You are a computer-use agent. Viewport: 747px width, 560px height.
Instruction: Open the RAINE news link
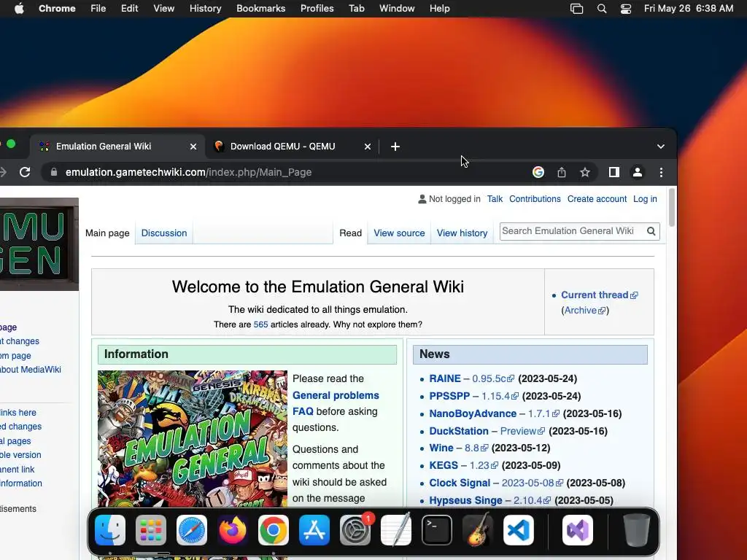pyautogui.click(x=445, y=379)
